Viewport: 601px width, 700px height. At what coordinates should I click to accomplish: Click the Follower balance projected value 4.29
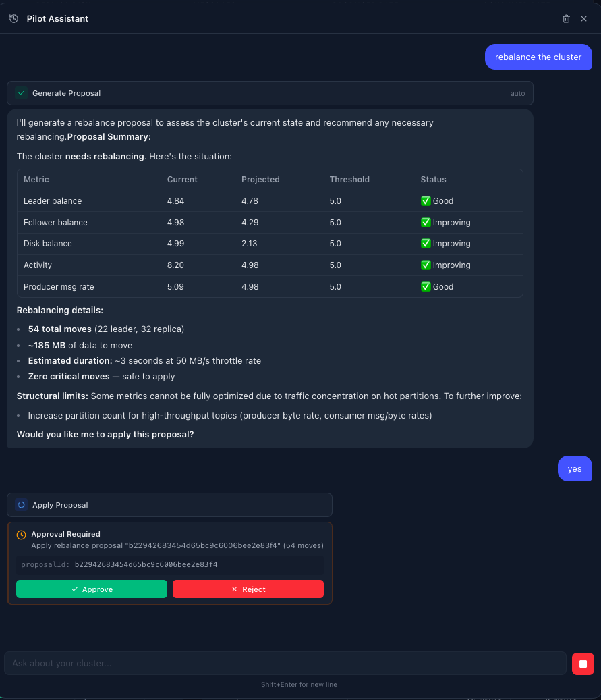click(250, 222)
